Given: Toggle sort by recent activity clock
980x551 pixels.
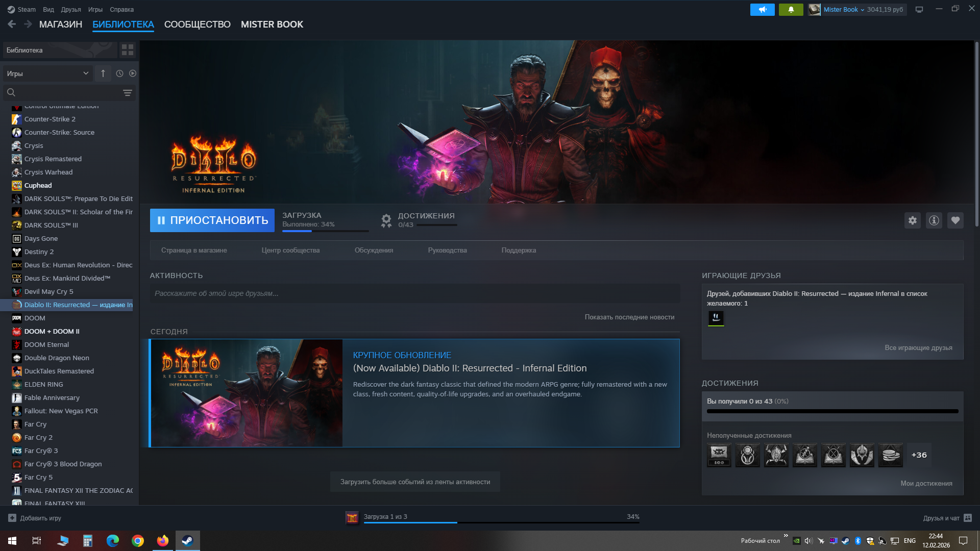Looking at the screenshot, I should point(119,73).
